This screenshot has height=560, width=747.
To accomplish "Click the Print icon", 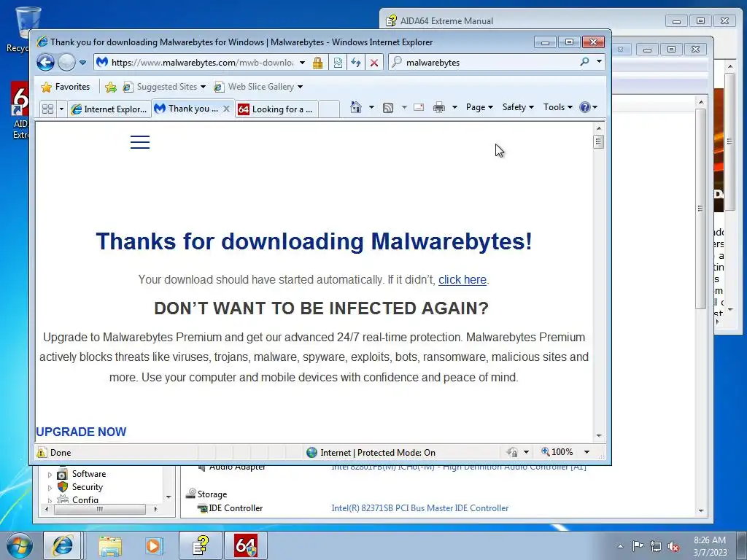I will click(438, 108).
